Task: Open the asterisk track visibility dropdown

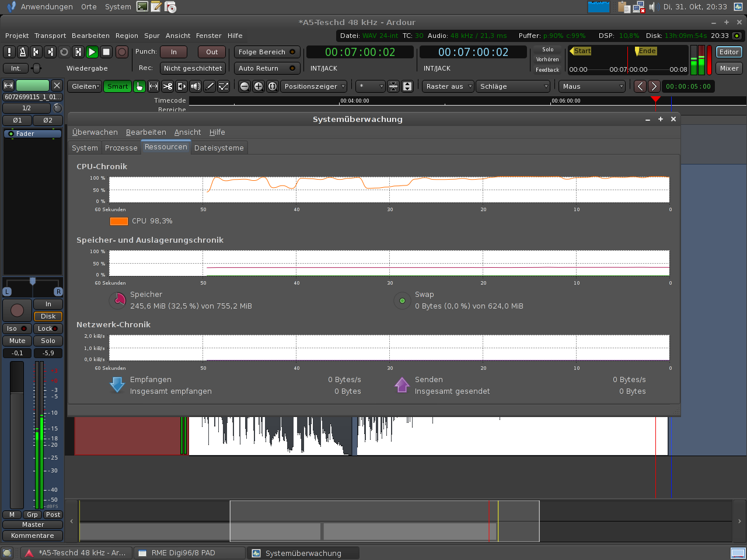Action: point(371,86)
